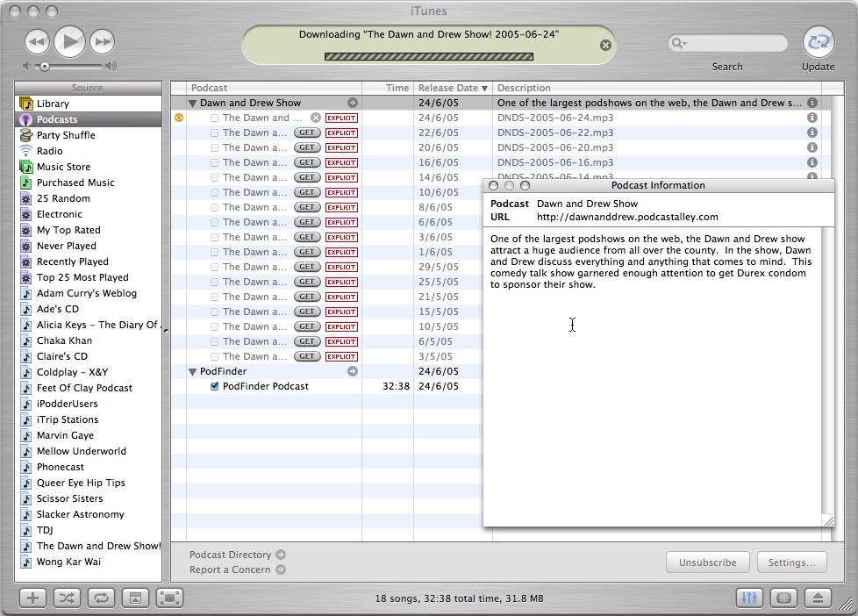Show the album artwork pane
Image resolution: width=858 pixels, height=616 pixels.
click(135, 598)
